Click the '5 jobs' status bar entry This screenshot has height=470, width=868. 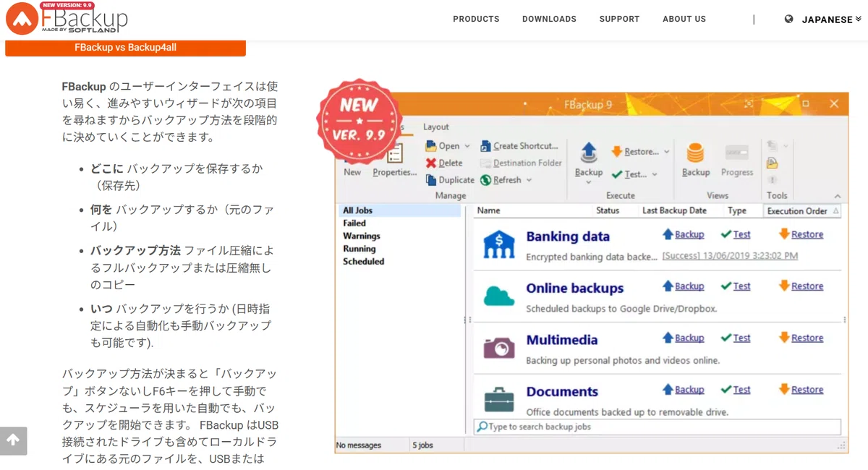tap(423, 445)
